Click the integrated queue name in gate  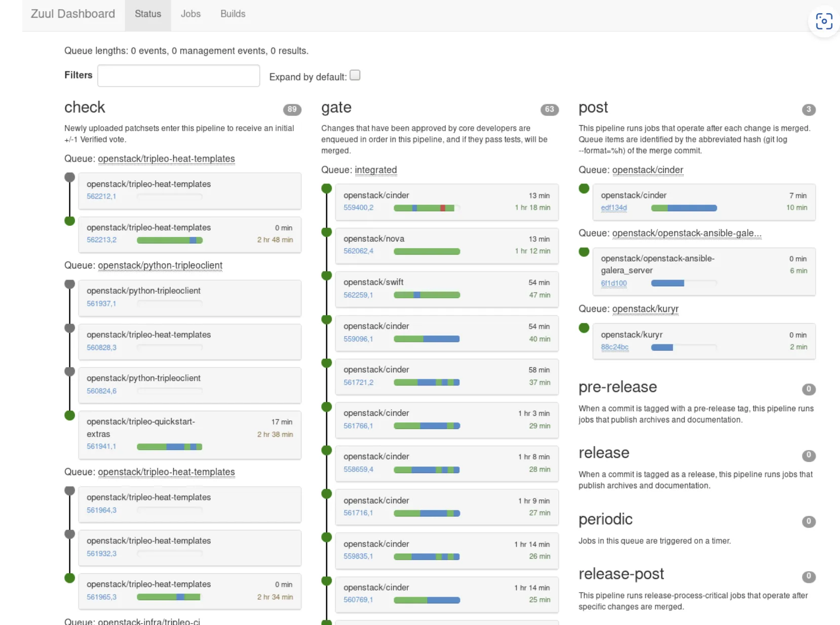(376, 170)
